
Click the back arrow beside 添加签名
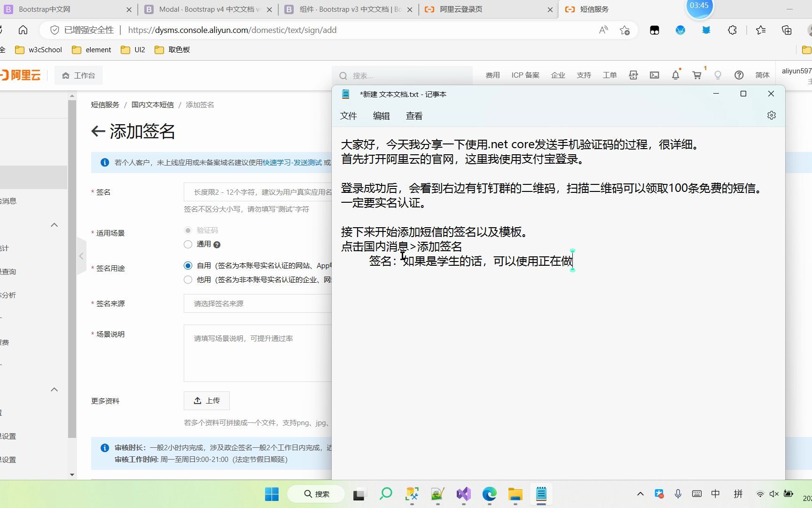98,131
